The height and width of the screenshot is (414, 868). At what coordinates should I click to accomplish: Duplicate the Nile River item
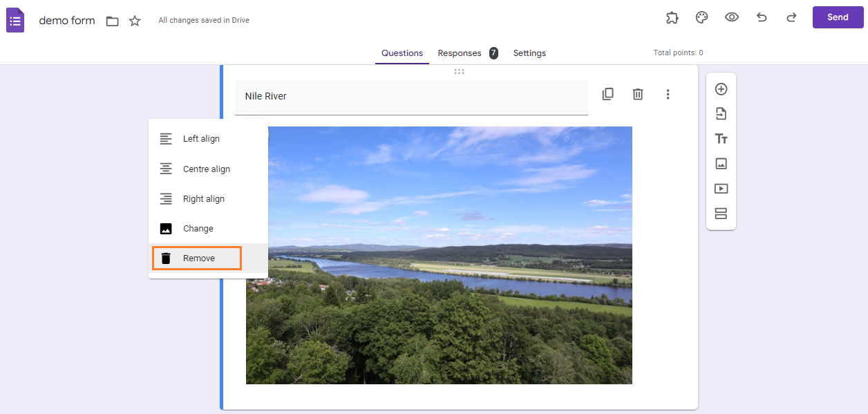[607, 94]
